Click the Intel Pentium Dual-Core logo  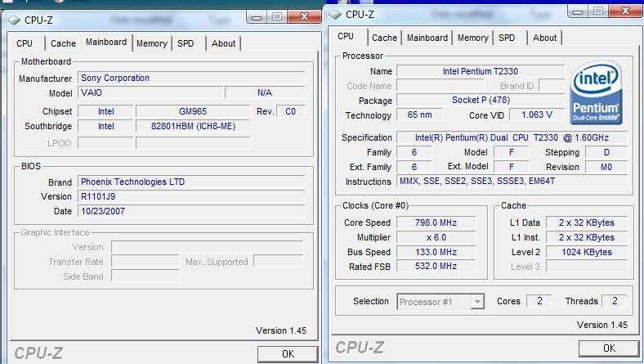(596, 93)
